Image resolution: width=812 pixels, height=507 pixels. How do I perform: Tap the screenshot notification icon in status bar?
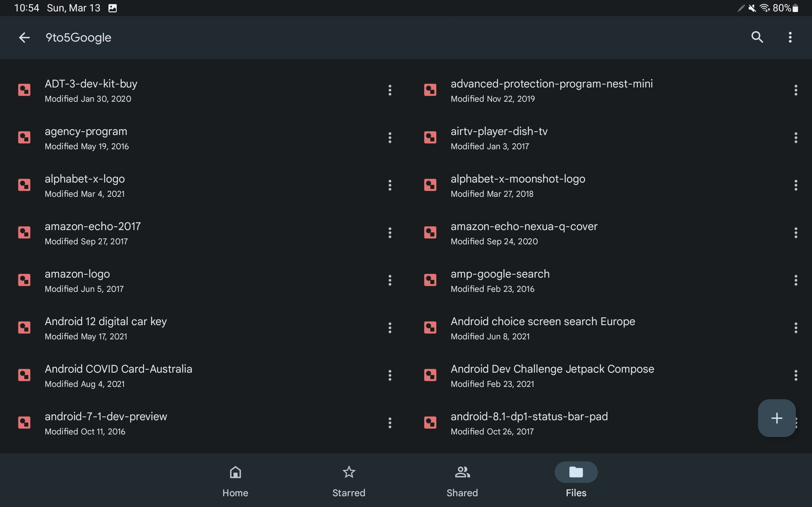(113, 8)
